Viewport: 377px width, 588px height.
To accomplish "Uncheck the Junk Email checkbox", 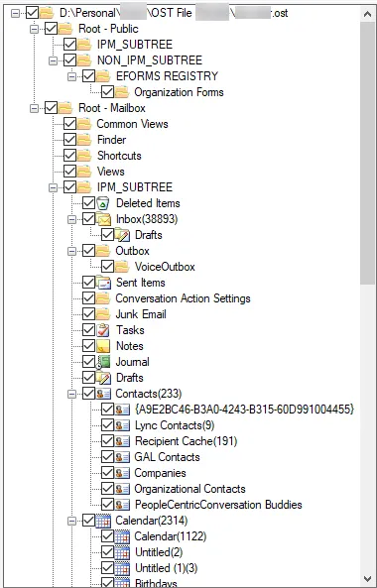I will [89, 314].
